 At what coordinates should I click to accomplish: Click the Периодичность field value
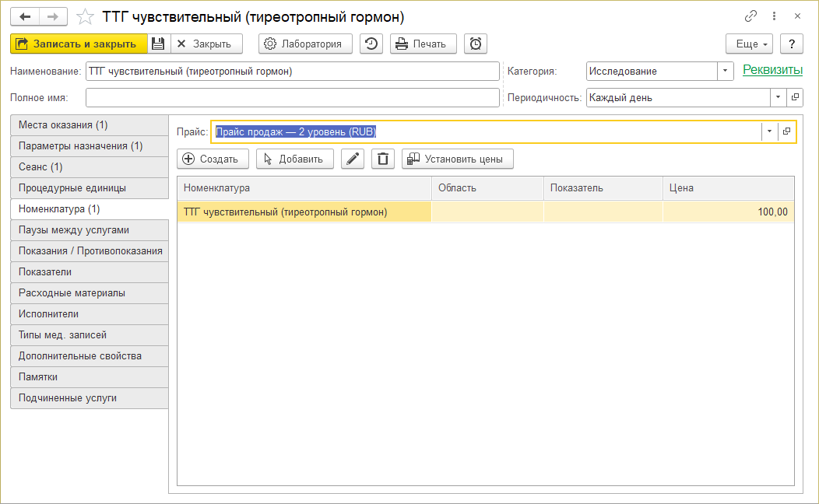(678, 97)
